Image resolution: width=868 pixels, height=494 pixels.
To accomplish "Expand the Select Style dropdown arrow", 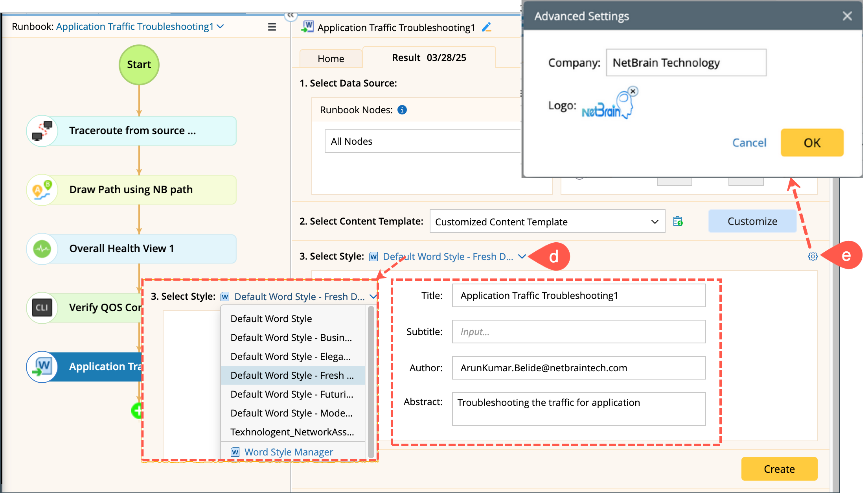I will click(522, 256).
